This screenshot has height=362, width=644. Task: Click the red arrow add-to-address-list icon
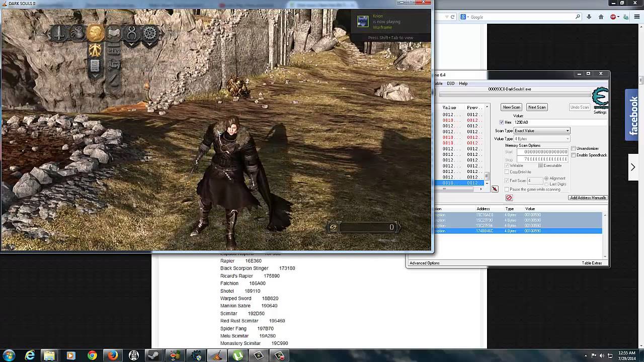[495, 189]
